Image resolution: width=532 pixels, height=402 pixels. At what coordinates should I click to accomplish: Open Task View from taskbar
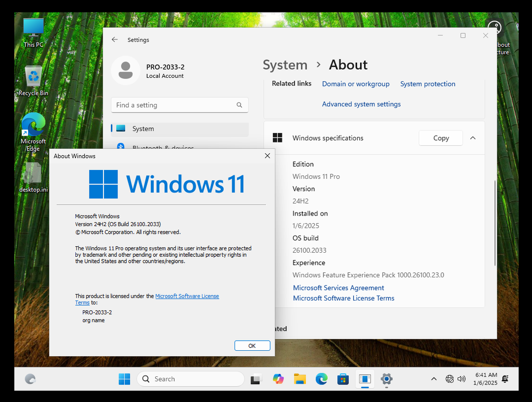click(x=256, y=379)
